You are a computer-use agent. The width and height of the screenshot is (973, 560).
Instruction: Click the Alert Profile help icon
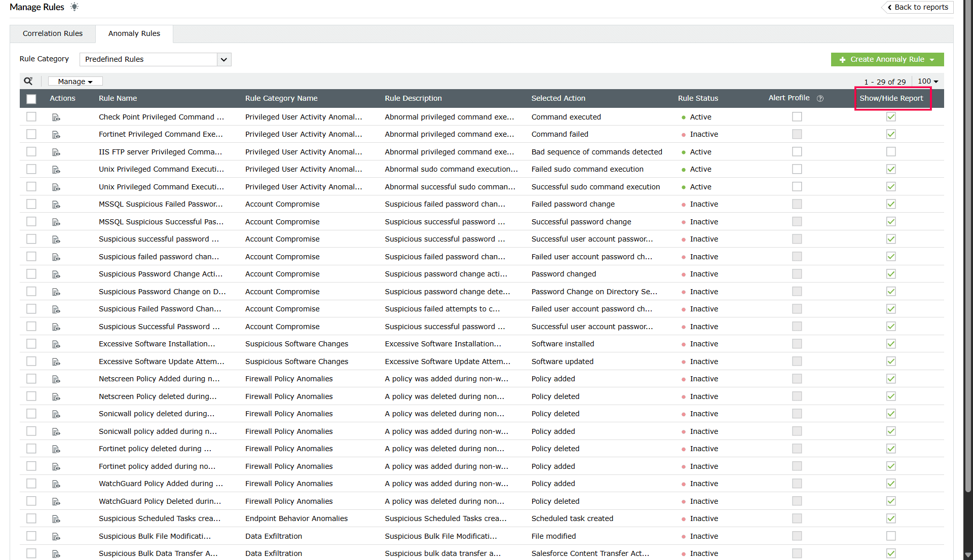tap(820, 99)
